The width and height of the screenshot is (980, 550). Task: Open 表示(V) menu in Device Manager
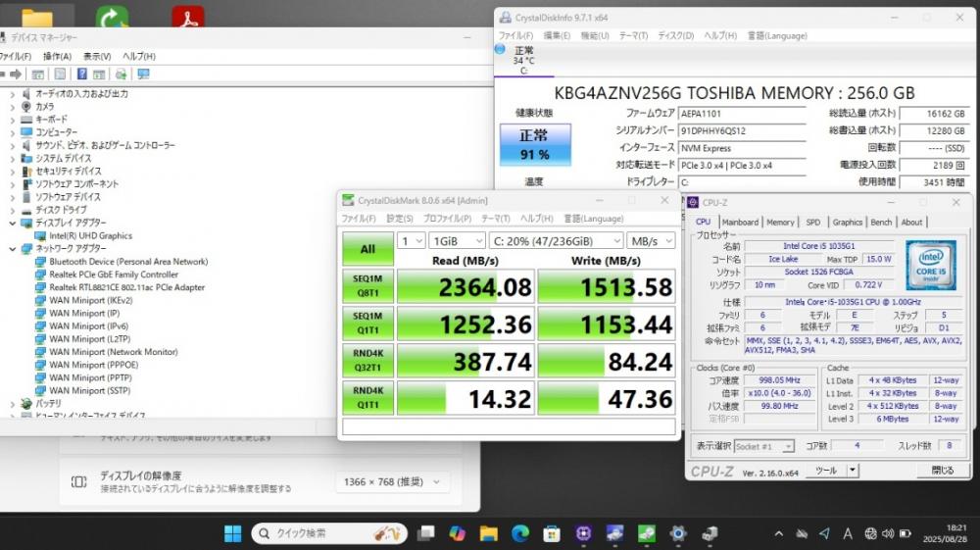97,56
